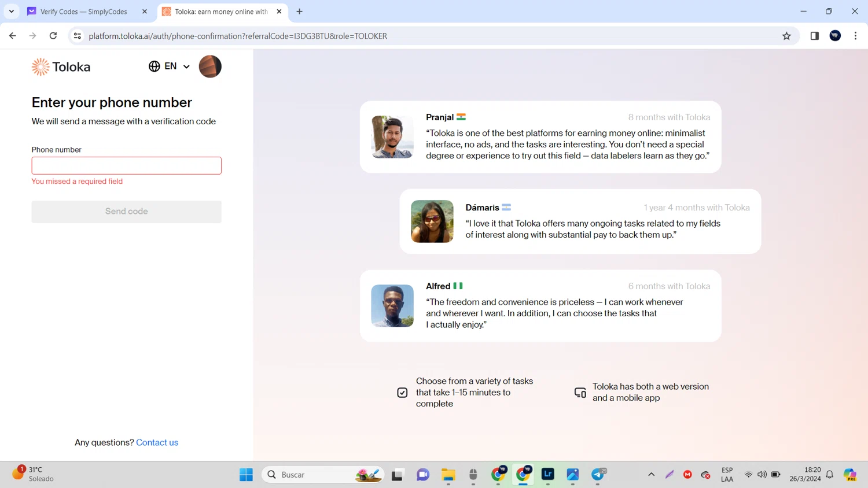Click Pranjal's profile photo
Image resolution: width=868 pixels, height=488 pixels.
tap(392, 137)
